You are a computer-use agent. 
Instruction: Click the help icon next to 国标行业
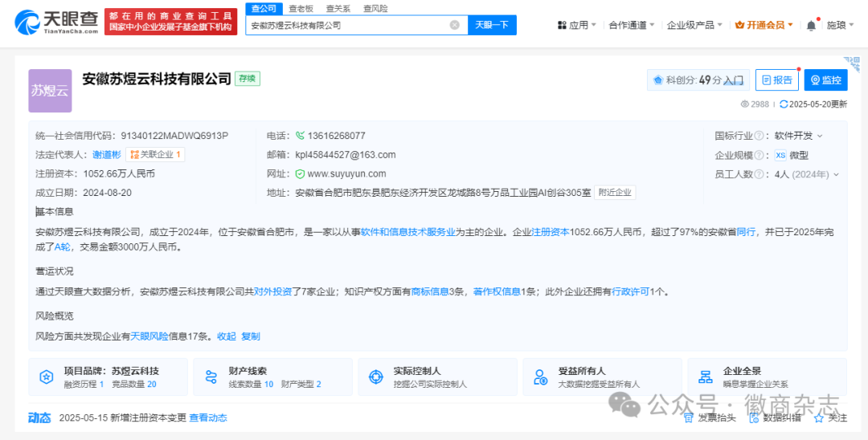point(759,136)
